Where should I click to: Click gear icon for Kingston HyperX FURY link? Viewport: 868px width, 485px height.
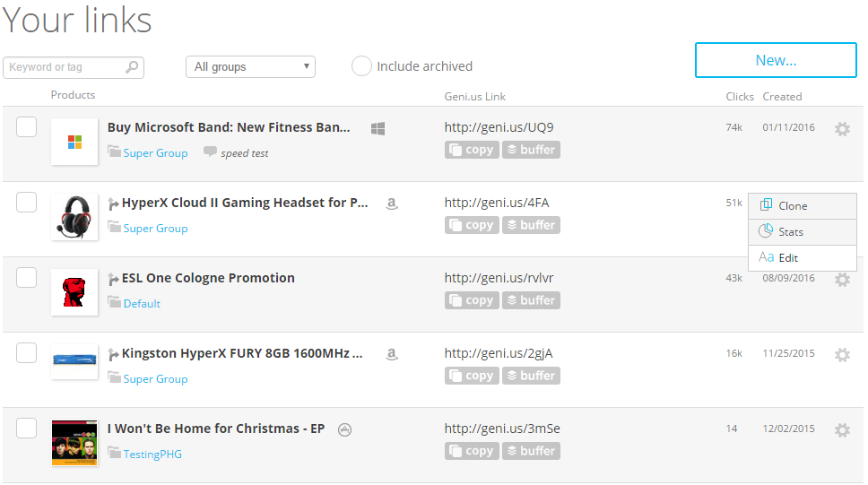pyautogui.click(x=842, y=355)
